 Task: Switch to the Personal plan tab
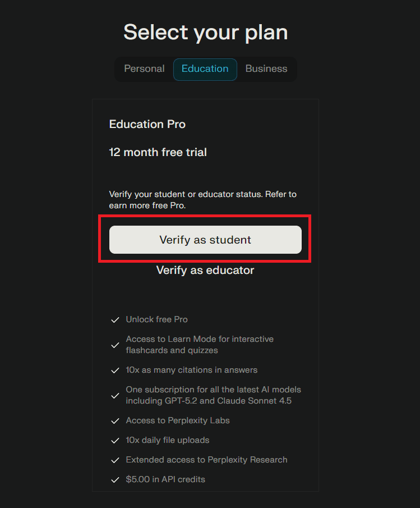point(144,68)
